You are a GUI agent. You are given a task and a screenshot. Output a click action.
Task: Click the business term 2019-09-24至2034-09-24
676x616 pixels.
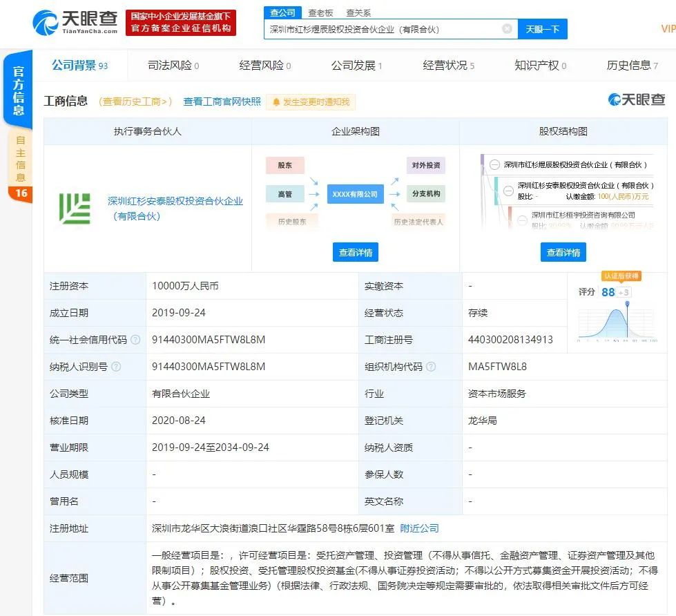pyautogui.click(x=211, y=447)
